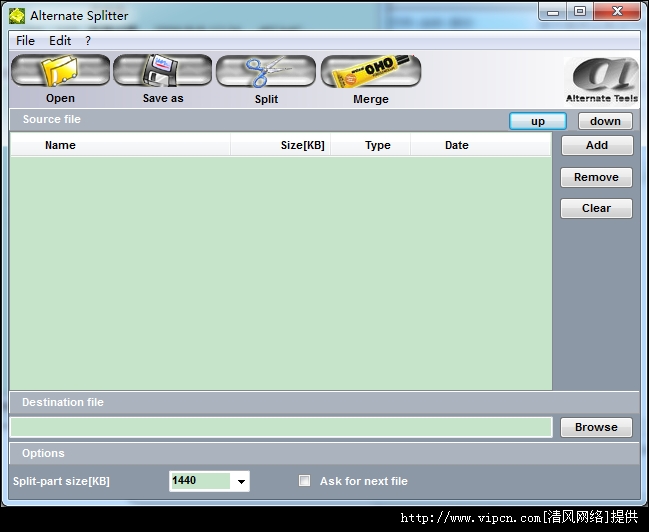Open the File menu
649x532 pixels.
(x=25, y=41)
